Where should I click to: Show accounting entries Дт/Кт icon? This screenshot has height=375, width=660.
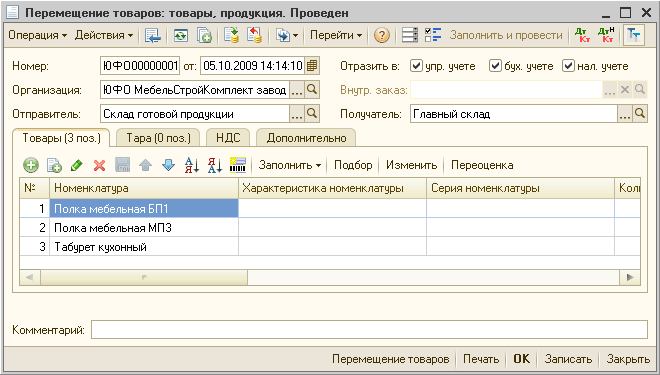click(x=583, y=35)
